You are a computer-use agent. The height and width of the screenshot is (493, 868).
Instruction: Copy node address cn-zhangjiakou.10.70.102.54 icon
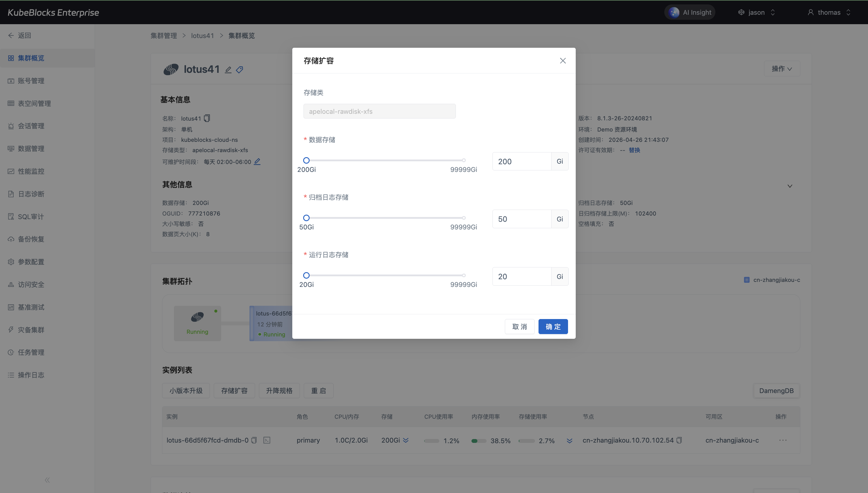click(679, 440)
